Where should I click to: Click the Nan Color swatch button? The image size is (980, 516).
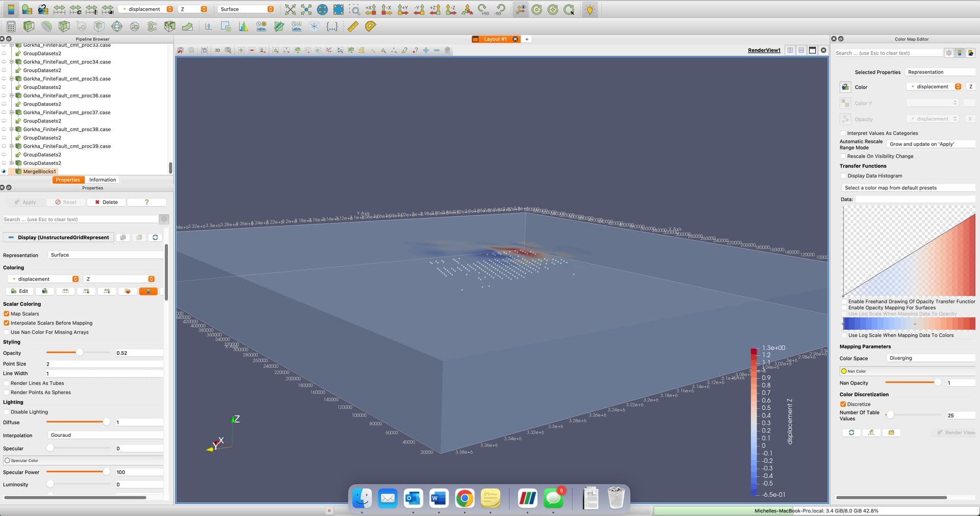[908, 371]
